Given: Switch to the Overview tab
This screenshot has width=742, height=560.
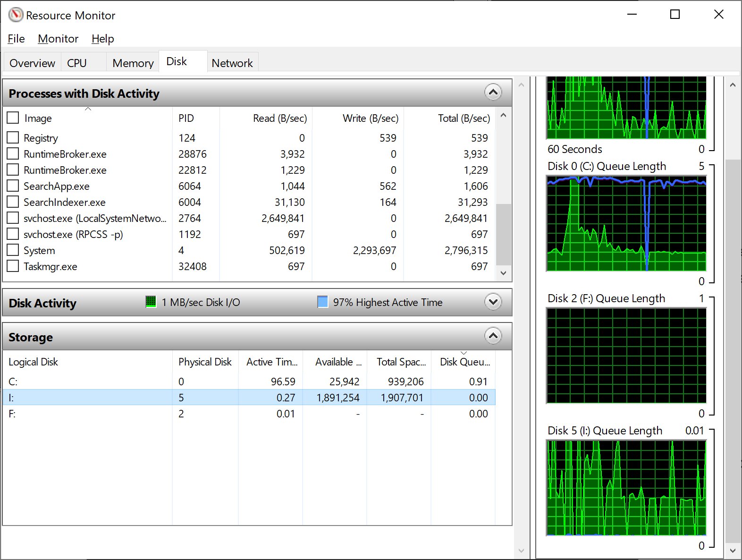Looking at the screenshot, I should 32,63.
